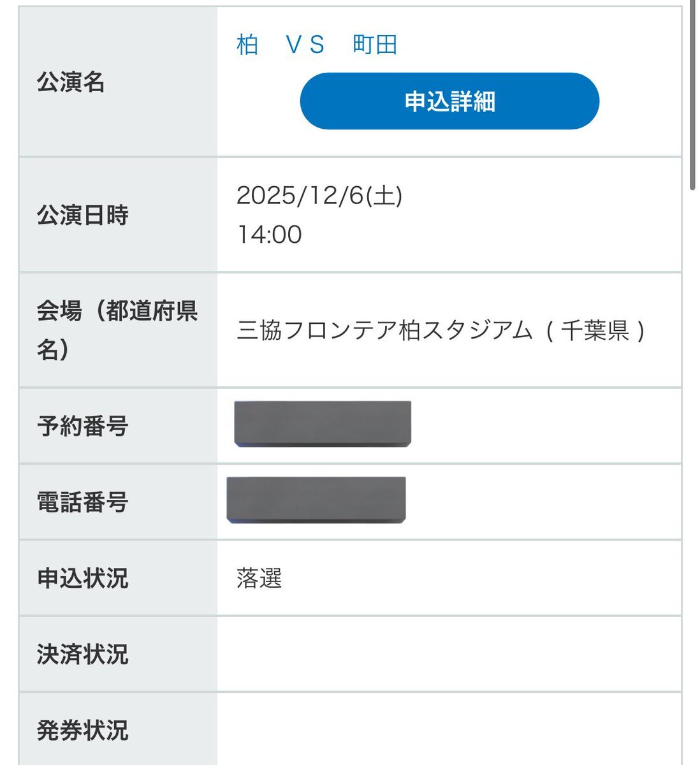
Task: Click the redacted reservation number box
Action: pos(323,424)
